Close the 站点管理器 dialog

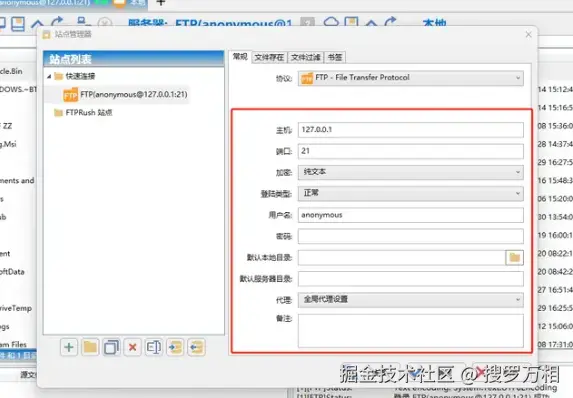528,34
